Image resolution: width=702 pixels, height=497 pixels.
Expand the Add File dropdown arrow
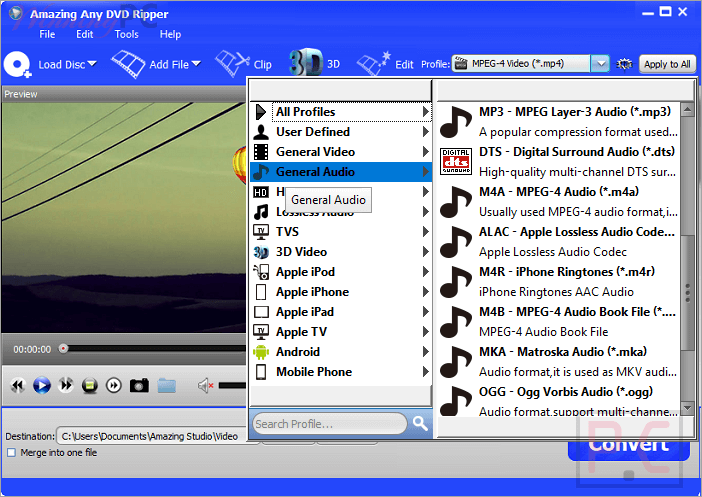[196, 64]
